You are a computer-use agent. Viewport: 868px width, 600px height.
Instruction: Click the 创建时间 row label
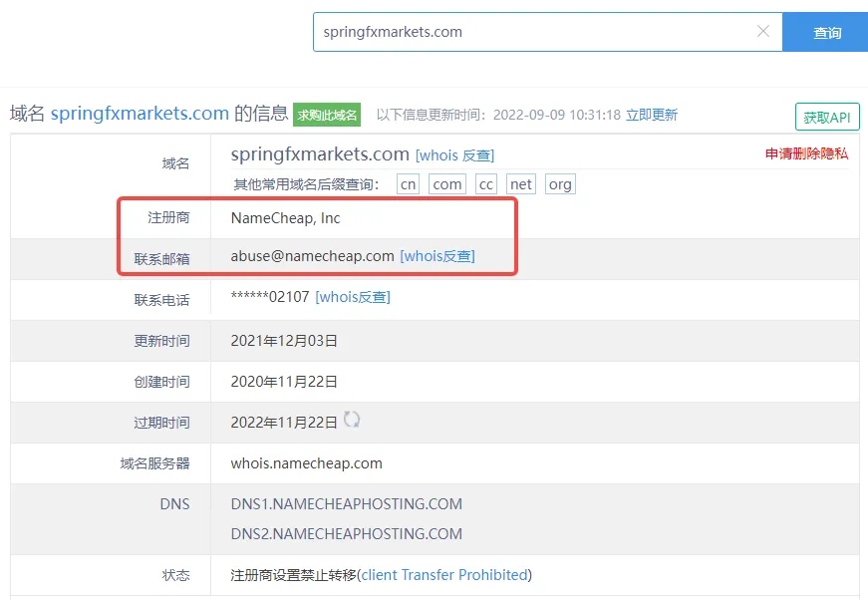[x=161, y=382]
